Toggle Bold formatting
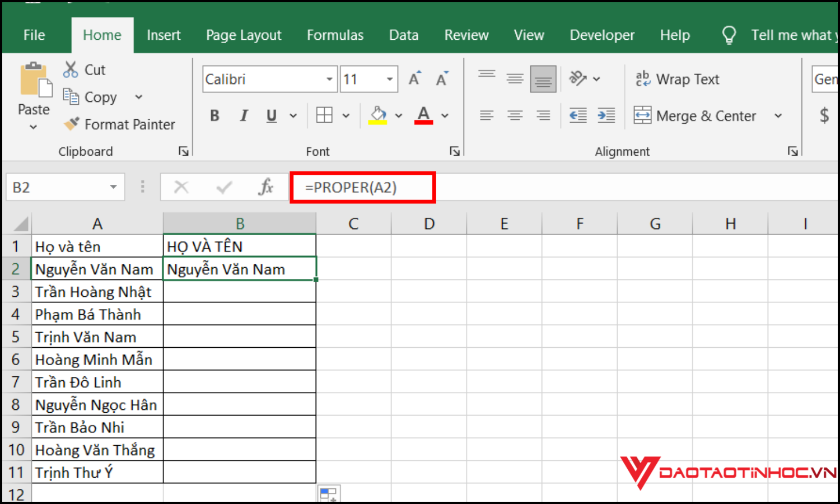The height and width of the screenshot is (504, 840). coord(214,115)
